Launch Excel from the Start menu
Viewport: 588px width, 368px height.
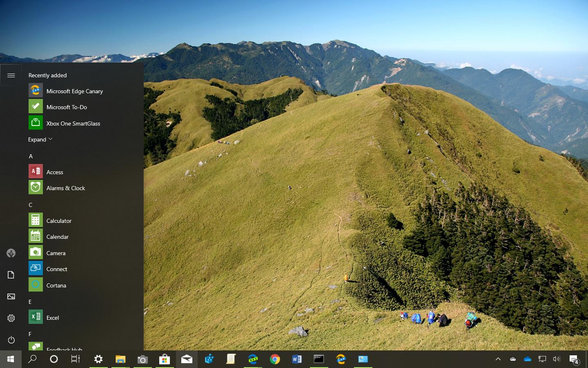53,317
